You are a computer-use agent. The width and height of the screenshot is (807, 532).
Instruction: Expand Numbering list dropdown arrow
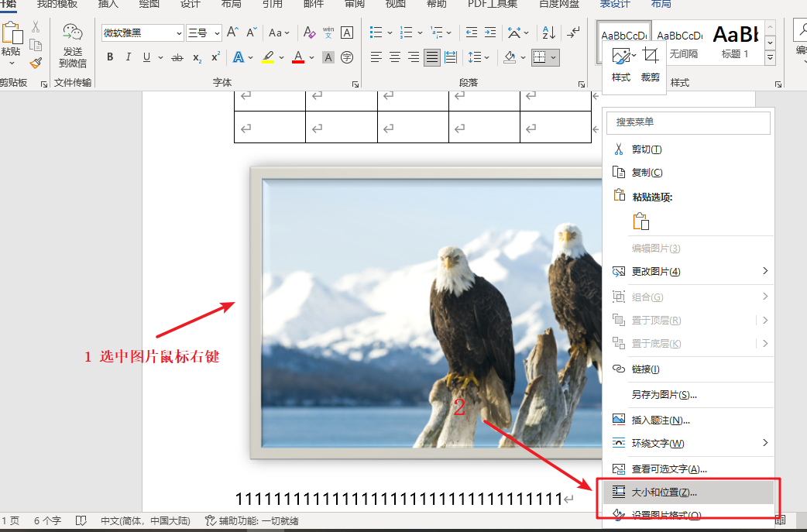click(420, 33)
